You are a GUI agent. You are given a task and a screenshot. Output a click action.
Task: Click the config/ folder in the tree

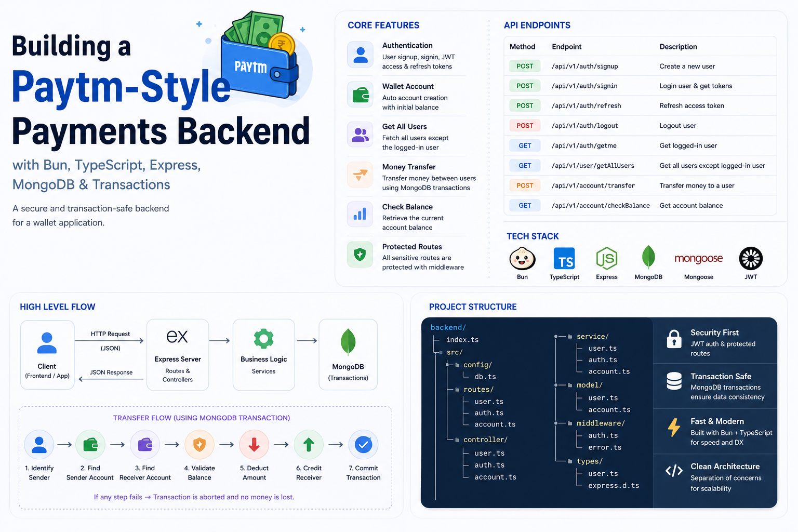[477, 365]
